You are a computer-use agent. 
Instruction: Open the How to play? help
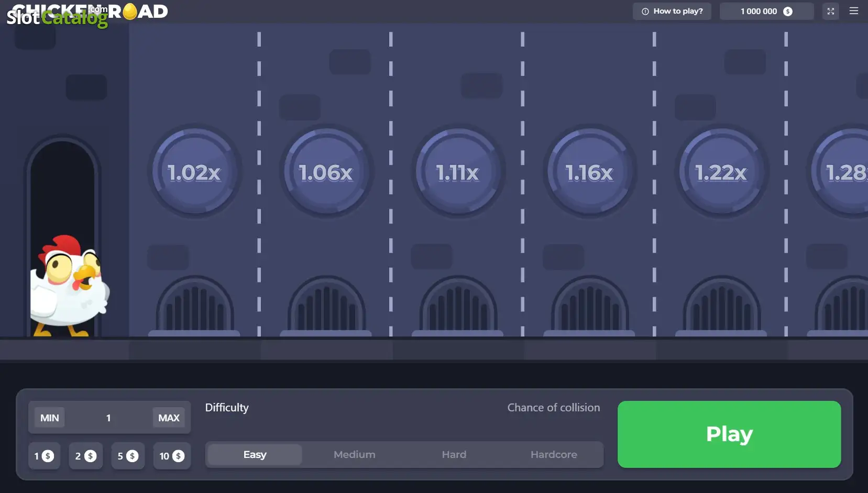(672, 11)
